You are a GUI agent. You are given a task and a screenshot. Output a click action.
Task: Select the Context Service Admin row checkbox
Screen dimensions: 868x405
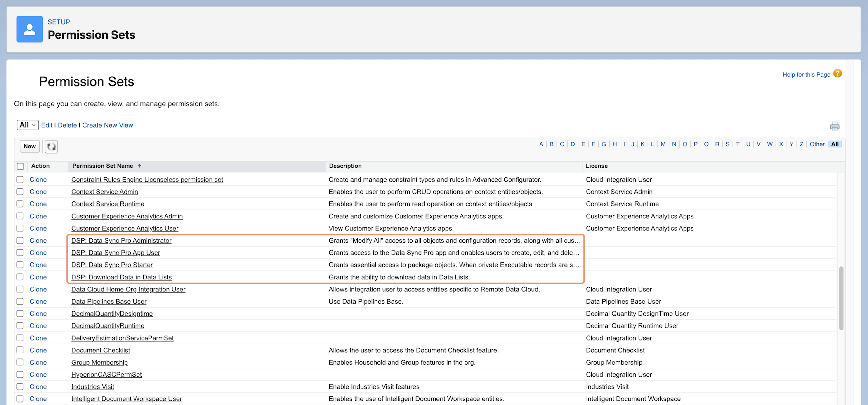click(20, 192)
